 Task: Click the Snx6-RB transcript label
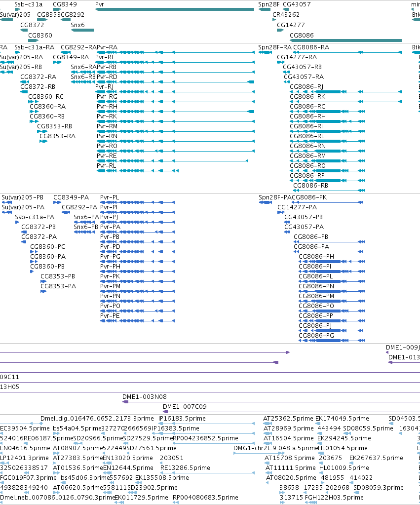83,77
